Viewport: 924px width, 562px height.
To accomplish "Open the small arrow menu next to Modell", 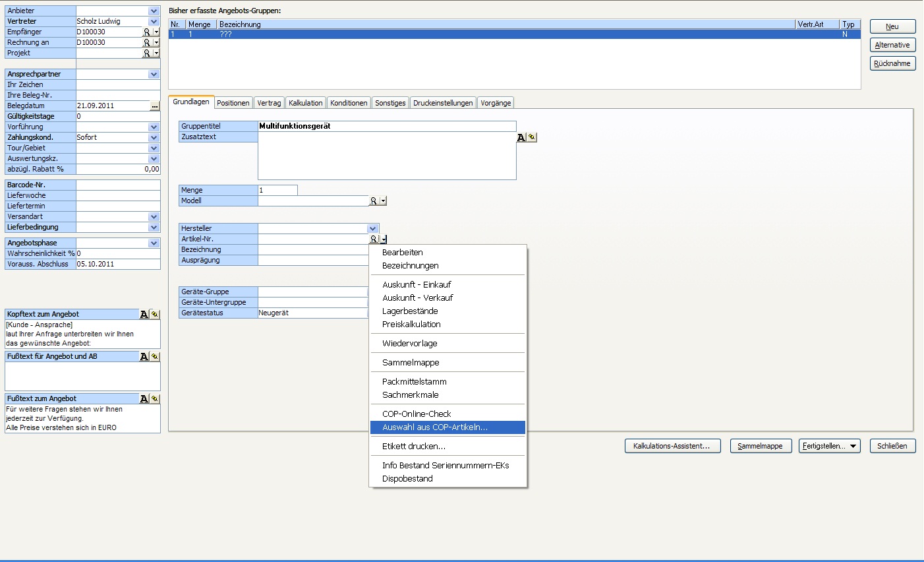I will tap(384, 201).
